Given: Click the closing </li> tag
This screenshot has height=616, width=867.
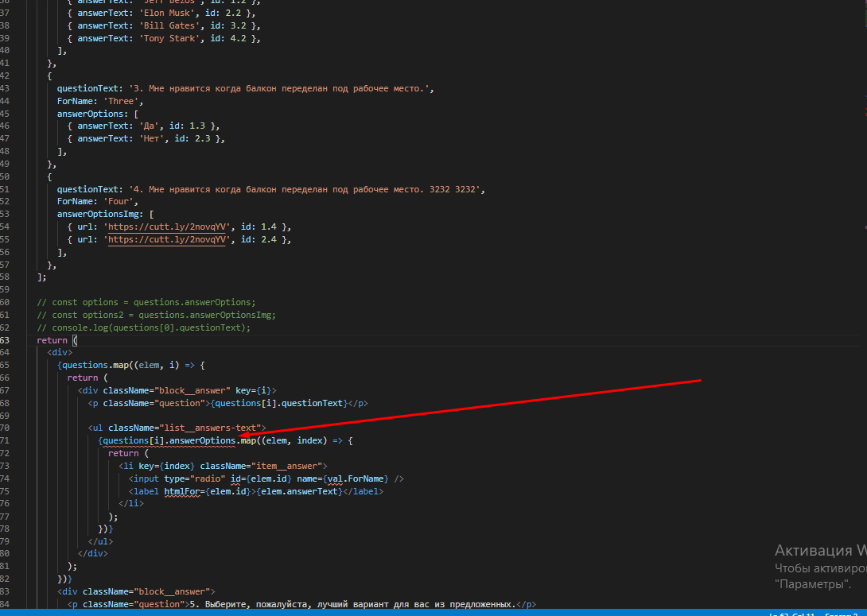Looking at the screenshot, I should 131,504.
